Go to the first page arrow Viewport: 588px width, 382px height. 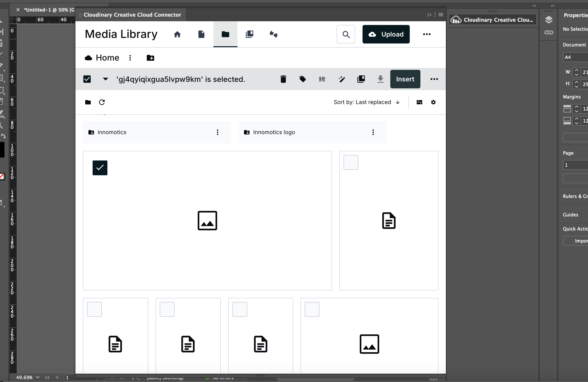tap(47, 377)
